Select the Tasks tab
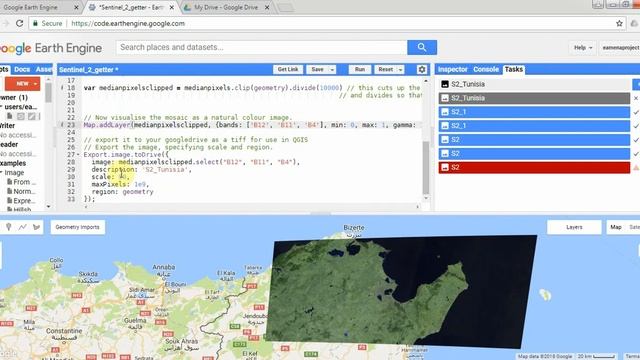The height and width of the screenshot is (360, 640). coord(513,69)
